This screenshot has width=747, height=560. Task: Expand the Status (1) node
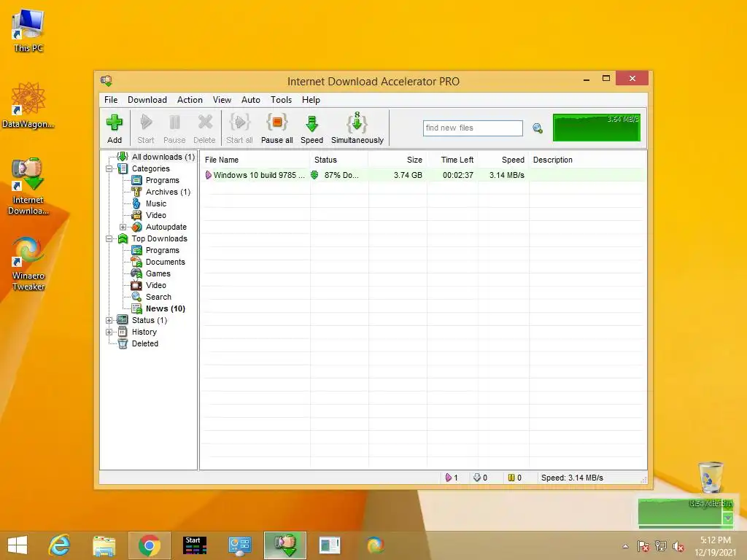[109, 320]
